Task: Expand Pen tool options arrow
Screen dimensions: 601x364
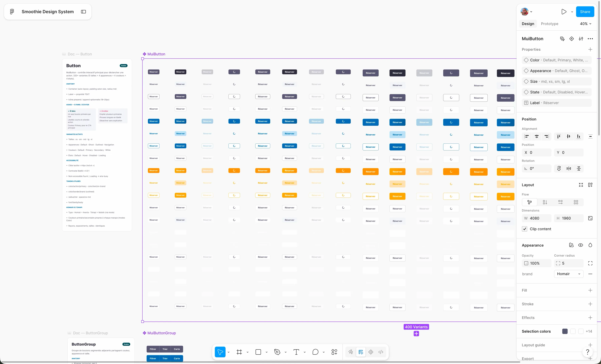Action: pos(285,352)
